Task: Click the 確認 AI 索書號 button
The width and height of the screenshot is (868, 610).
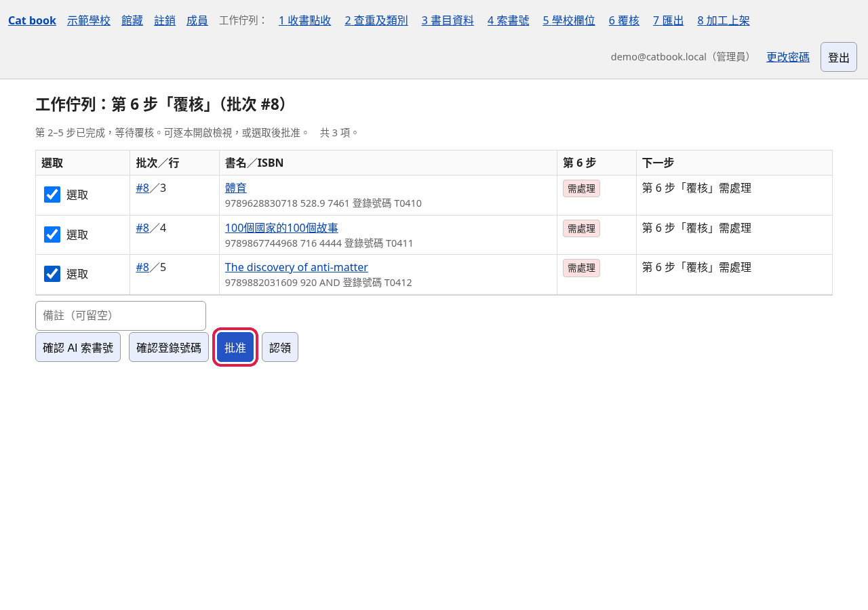Action: pos(78,347)
